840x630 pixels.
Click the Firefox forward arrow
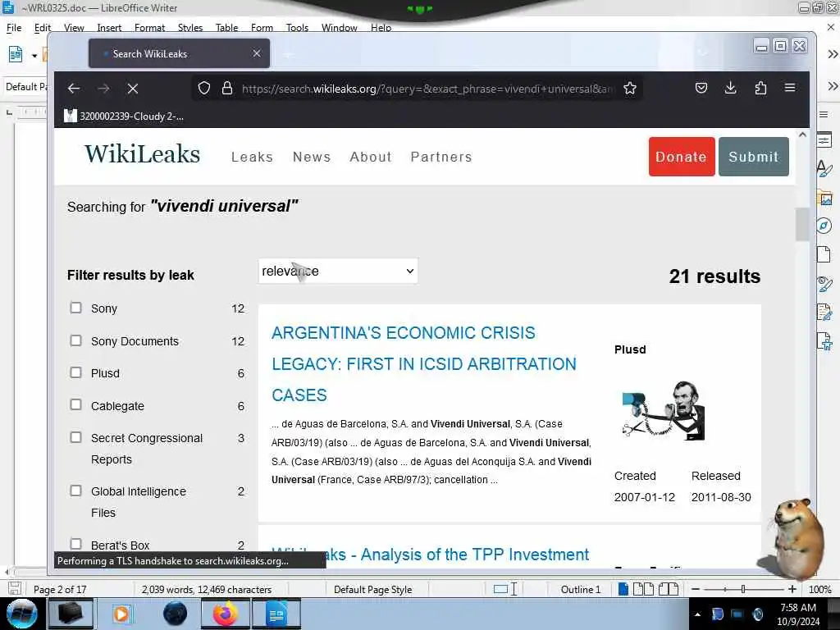coord(103,89)
